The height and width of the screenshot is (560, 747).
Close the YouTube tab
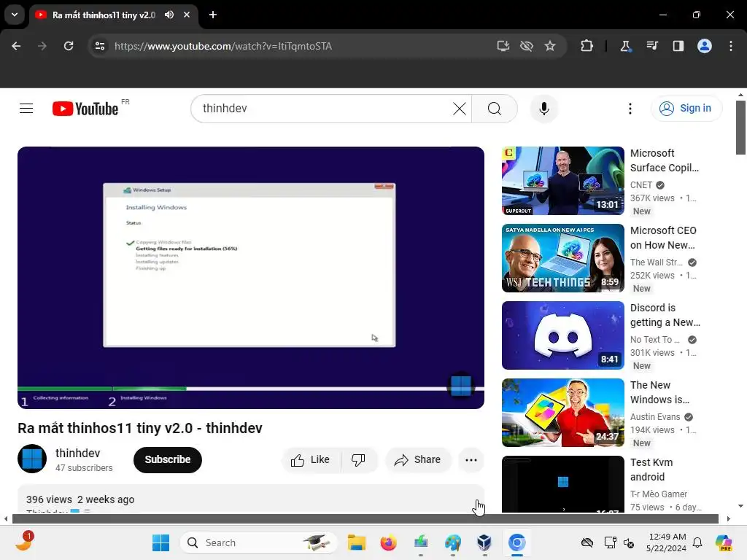187,15
